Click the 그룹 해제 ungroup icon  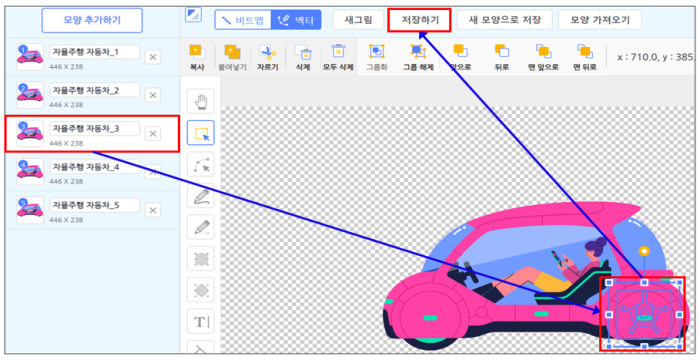pos(418,51)
